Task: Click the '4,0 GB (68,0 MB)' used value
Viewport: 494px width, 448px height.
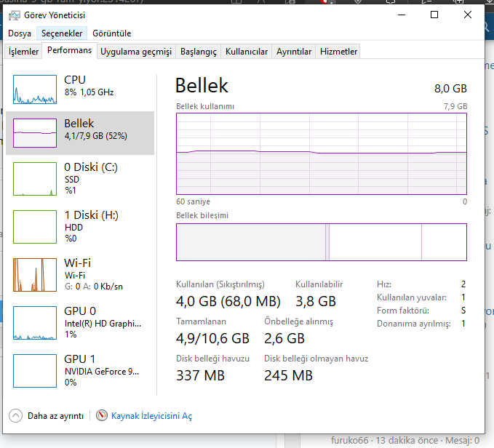Action: 228,301
